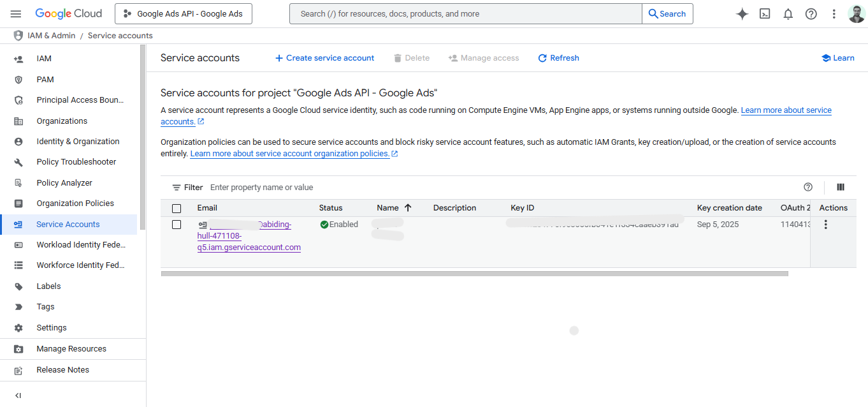Click the filter help icon in table

tap(808, 187)
